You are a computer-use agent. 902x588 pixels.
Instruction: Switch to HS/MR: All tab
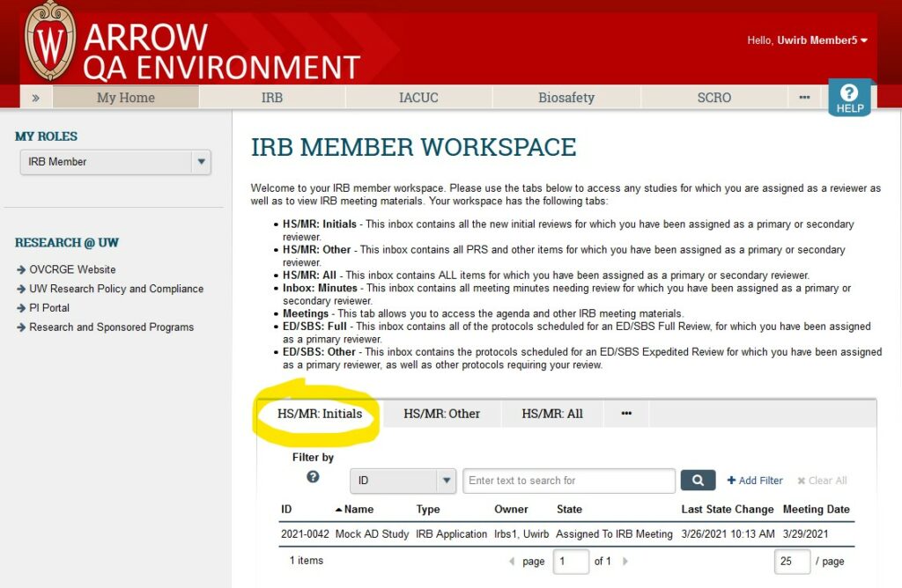pyautogui.click(x=552, y=414)
